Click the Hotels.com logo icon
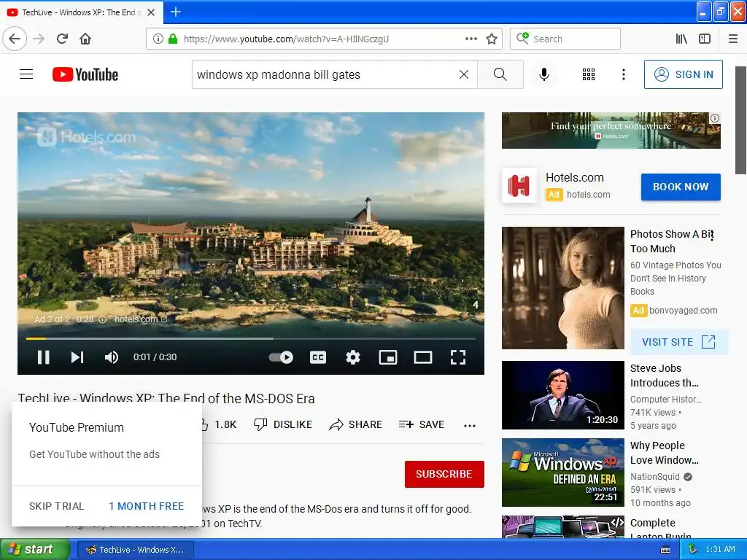The width and height of the screenshot is (747, 560). click(x=519, y=186)
